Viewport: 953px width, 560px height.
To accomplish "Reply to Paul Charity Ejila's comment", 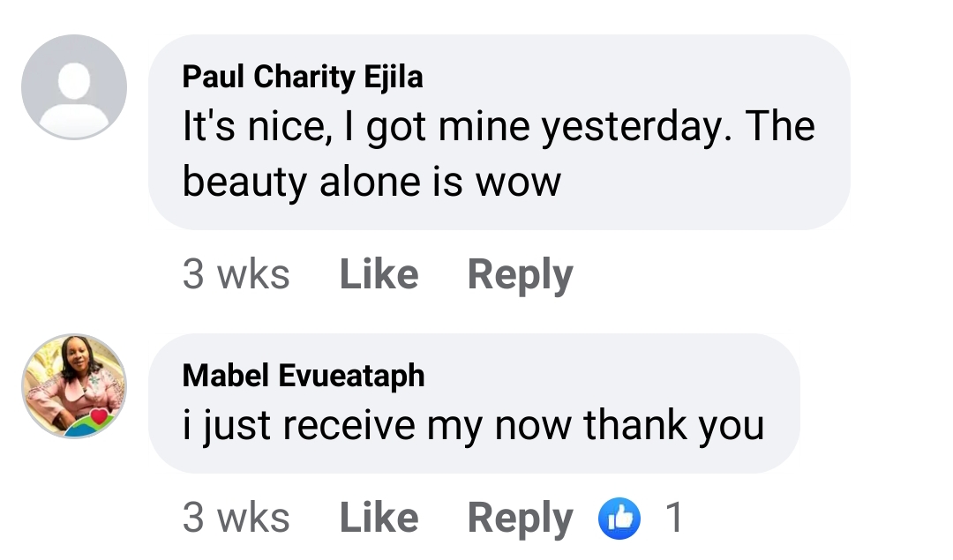I will point(520,274).
